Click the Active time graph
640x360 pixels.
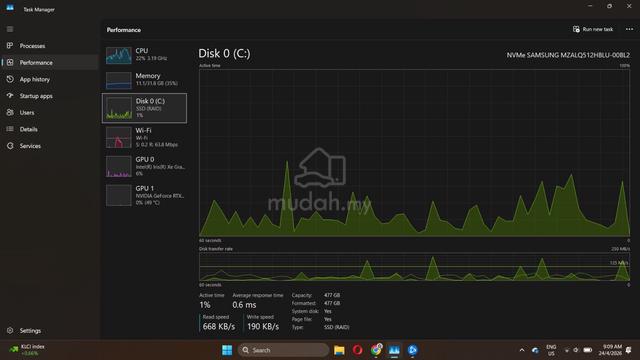coord(414,153)
